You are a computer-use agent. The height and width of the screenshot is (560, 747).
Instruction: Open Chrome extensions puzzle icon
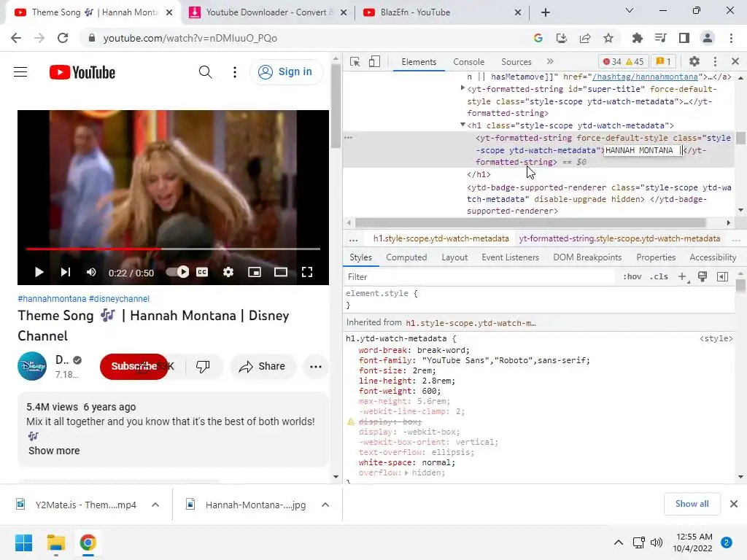637,38
